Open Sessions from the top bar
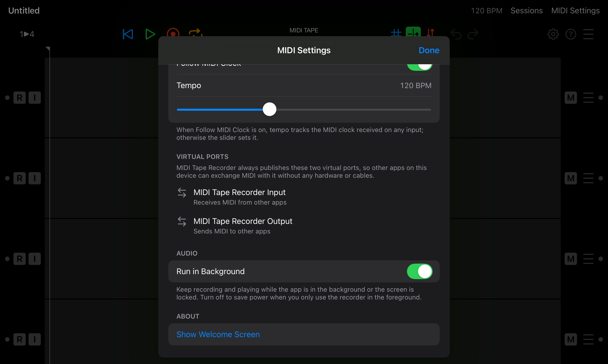Image resolution: width=608 pixels, height=364 pixels. click(x=527, y=11)
